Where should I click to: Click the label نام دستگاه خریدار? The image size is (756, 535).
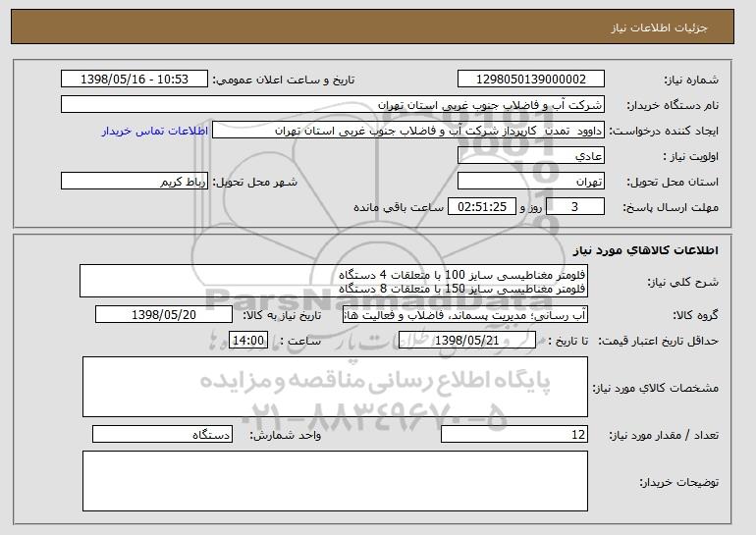673,105
